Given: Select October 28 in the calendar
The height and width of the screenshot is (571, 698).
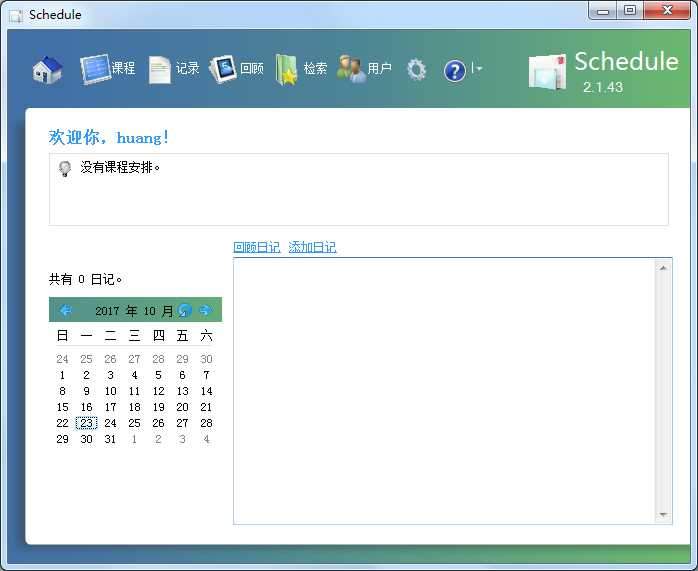Looking at the screenshot, I should coord(206,423).
